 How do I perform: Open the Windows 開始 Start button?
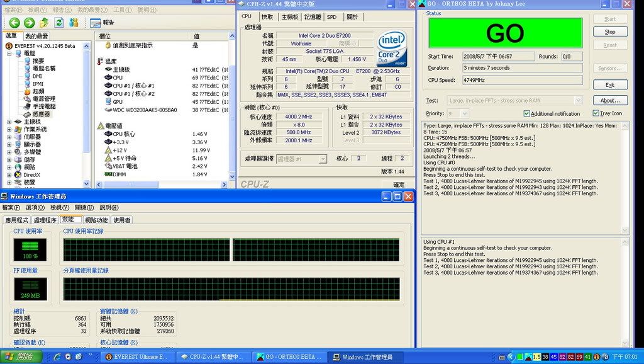[21, 356]
